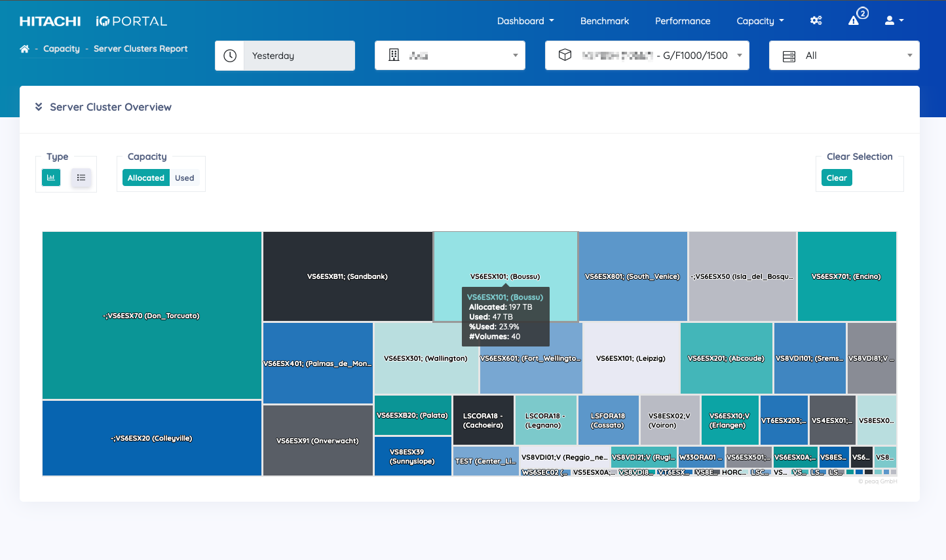
Task: View alerts via the warning triangle icon
Action: click(853, 21)
